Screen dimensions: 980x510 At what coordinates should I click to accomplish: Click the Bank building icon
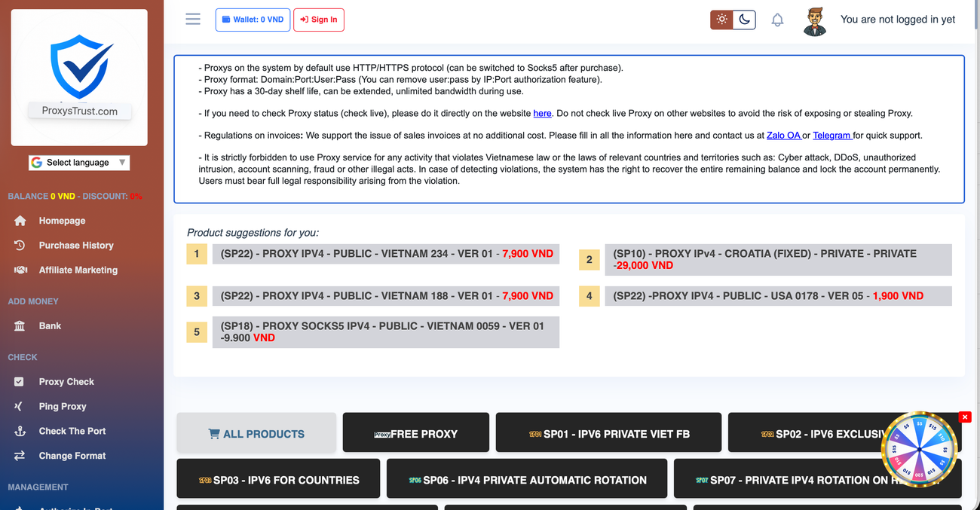click(x=20, y=326)
